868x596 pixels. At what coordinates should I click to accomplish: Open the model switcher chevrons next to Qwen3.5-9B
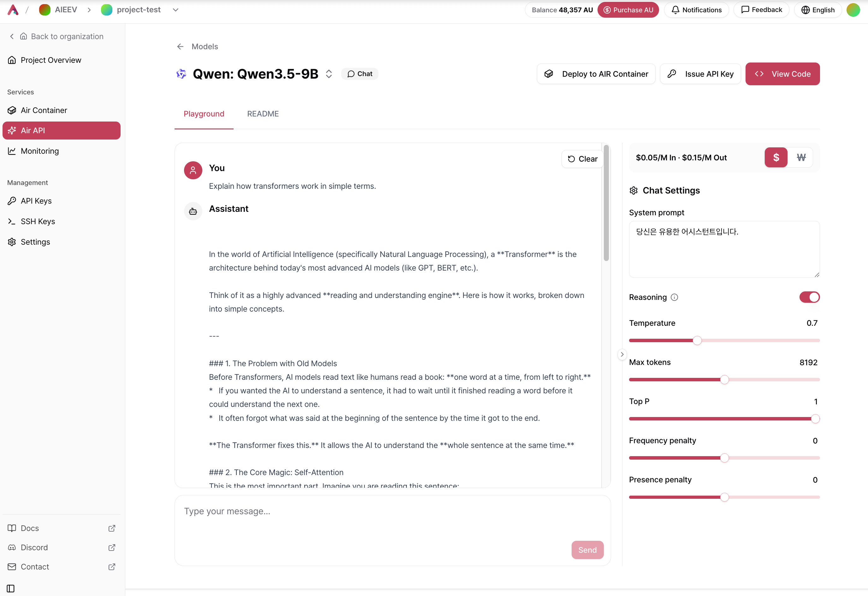point(329,74)
